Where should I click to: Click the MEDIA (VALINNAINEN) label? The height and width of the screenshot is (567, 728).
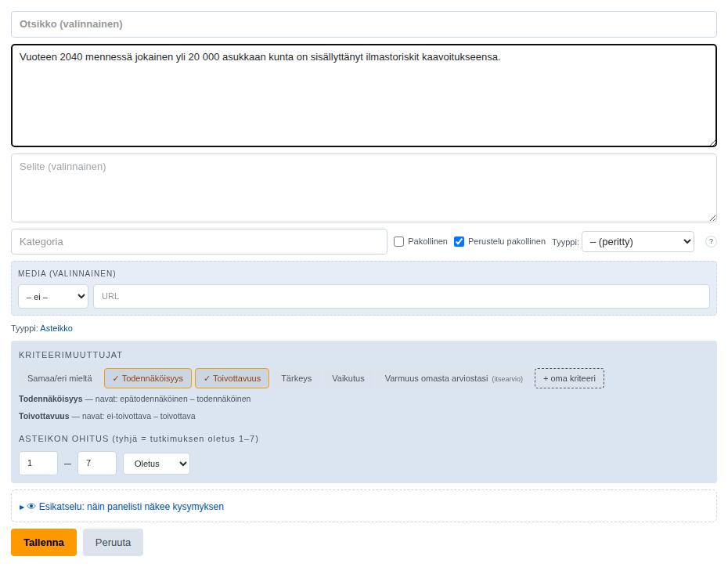pos(67,273)
